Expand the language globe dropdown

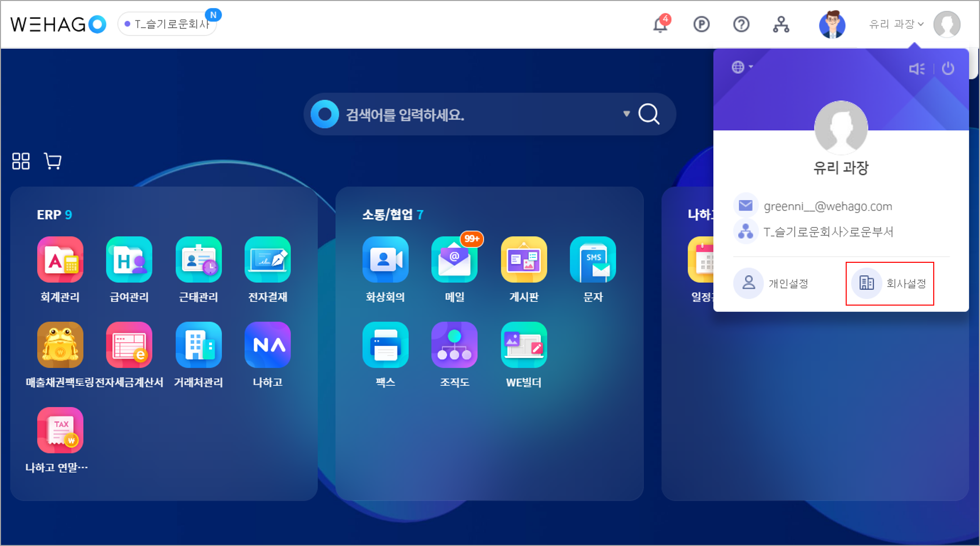click(x=742, y=67)
